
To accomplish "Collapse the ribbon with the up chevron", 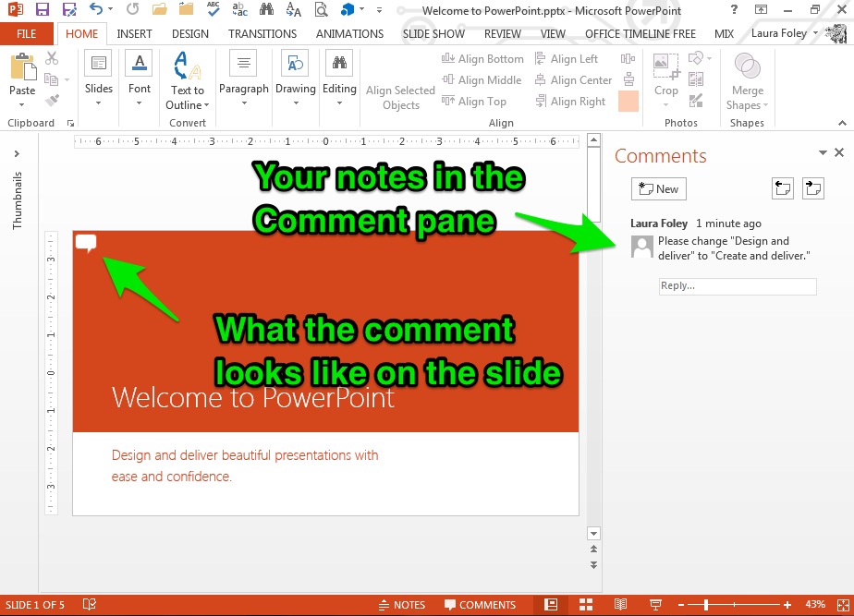I will point(842,124).
